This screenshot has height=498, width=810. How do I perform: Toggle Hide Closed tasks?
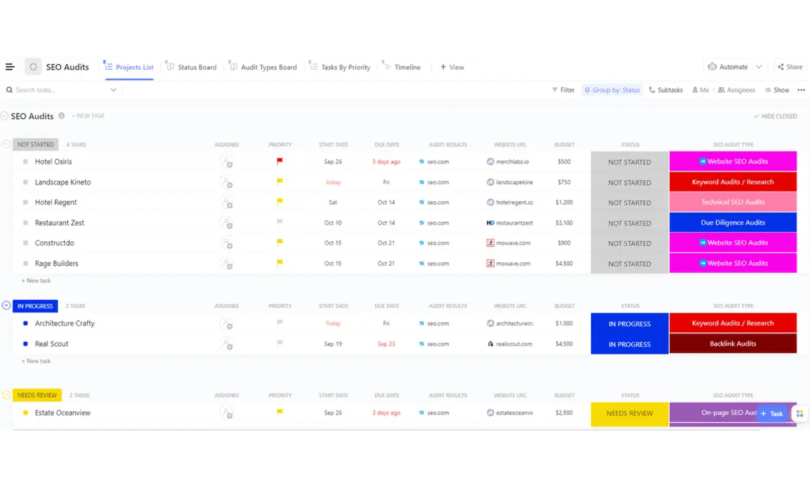tap(775, 116)
